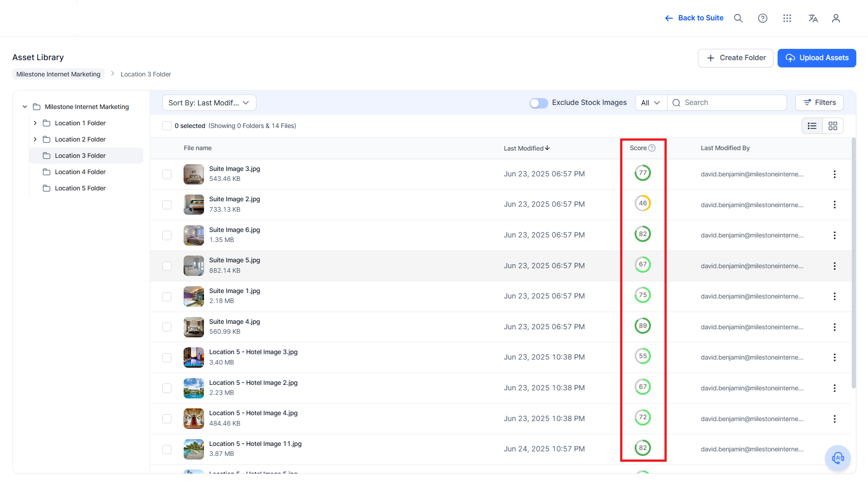Check the box for Suite Image 6.jpg
Screen dimensions: 868x488
pyautogui.click(x=167, y=235)
